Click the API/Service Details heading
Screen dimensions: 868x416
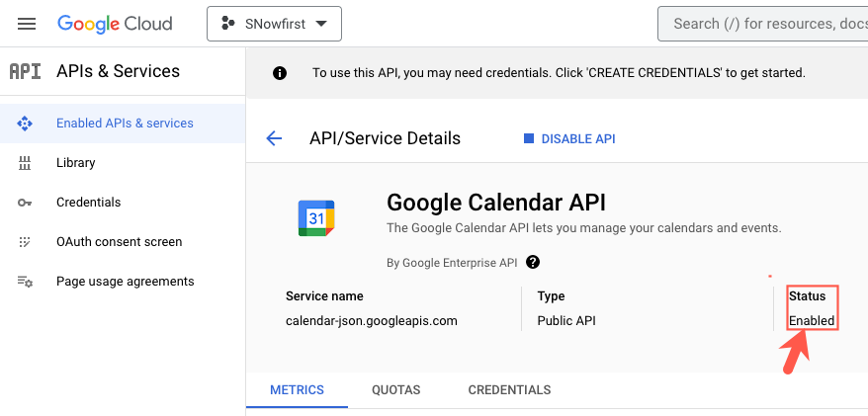coord(385,138)
